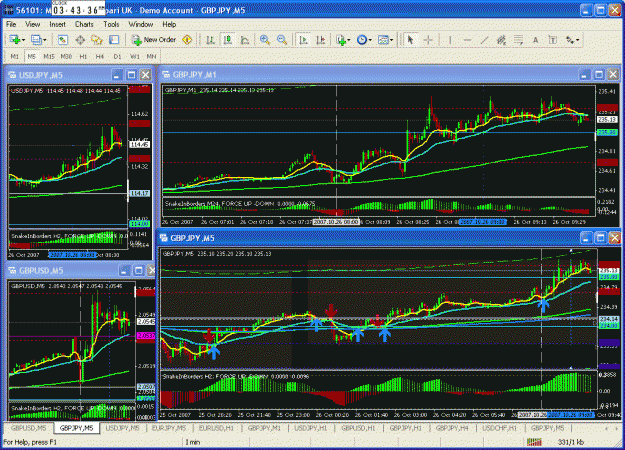The height and width of the screenshot is (450, 625).
Task: Activate the USDJPY,M5 chart window title
Action: pos(41,75)
